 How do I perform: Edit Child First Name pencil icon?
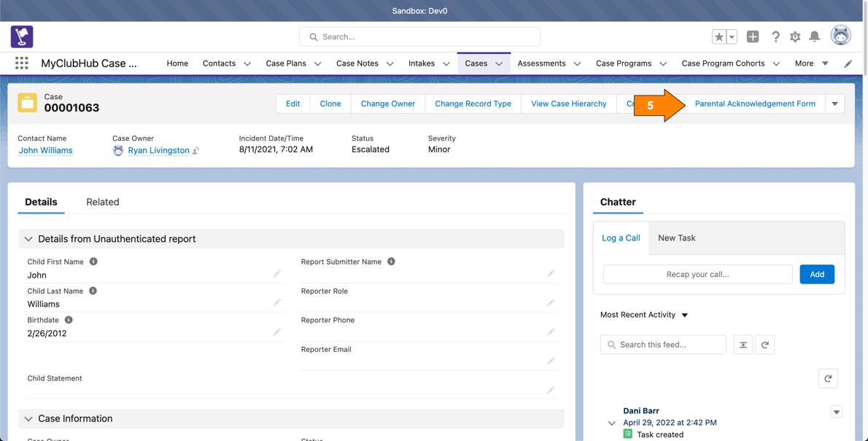coord(277,274)
